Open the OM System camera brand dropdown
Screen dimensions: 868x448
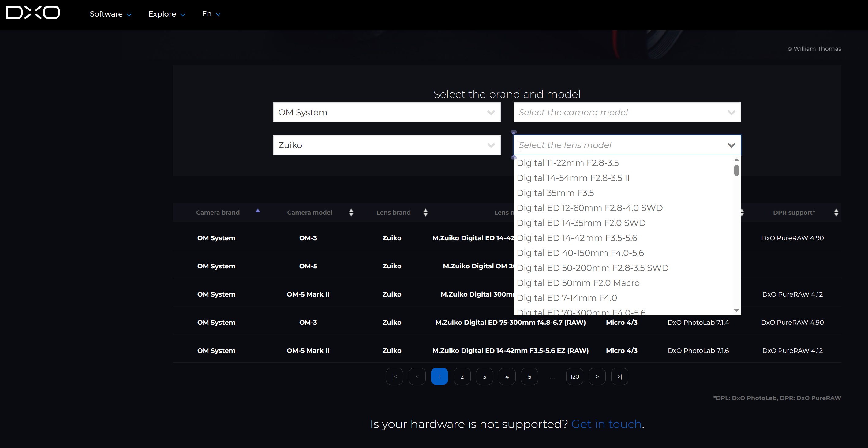[x=387, y=113]
